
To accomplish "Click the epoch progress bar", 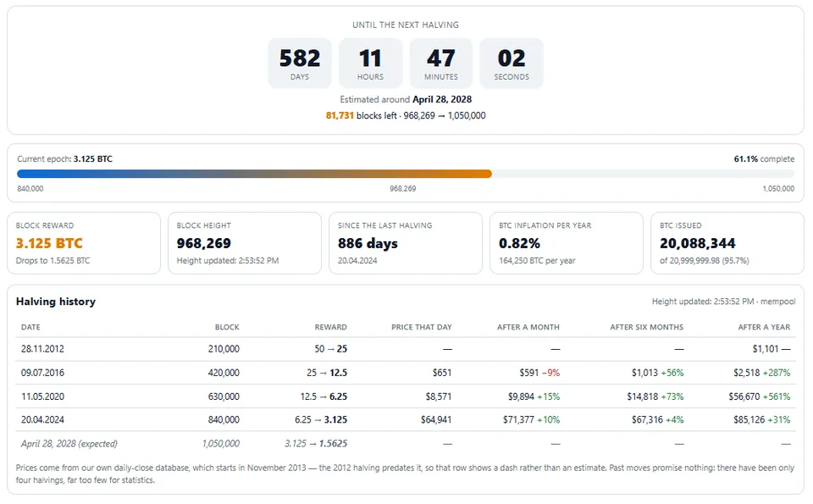I will (x=406, y=174).
